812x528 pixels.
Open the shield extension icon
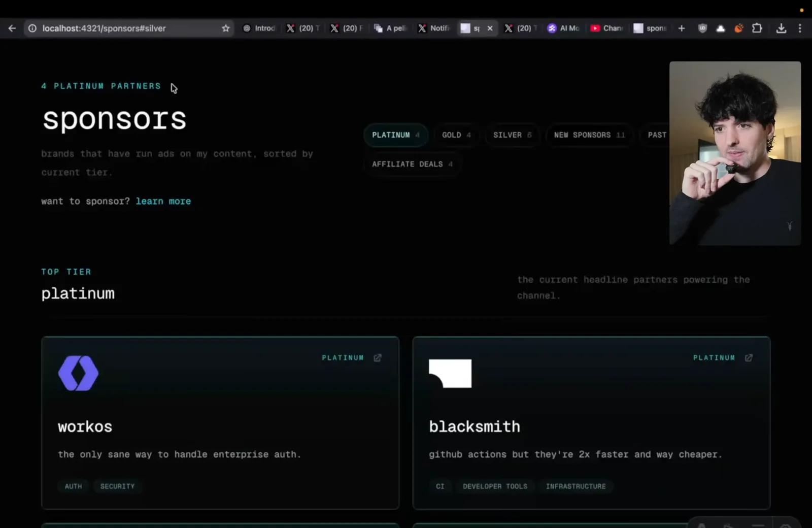pos(702,28)
